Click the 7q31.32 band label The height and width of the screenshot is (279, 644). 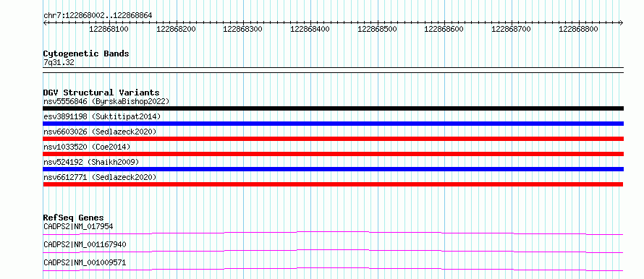click(x=59, y=63)
